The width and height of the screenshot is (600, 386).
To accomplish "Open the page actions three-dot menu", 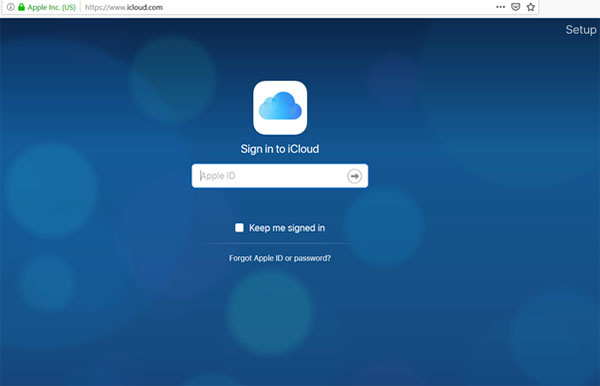I will tap(500, 7).
